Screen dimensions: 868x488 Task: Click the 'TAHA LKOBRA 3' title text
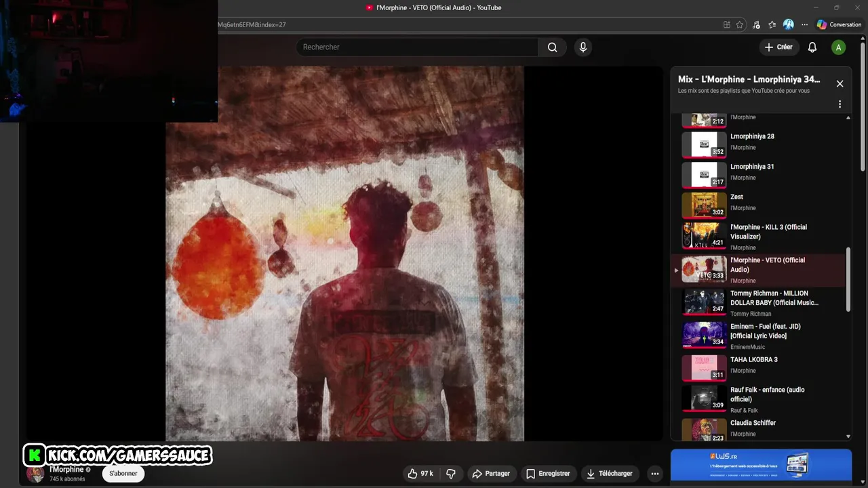coord(754,360)
